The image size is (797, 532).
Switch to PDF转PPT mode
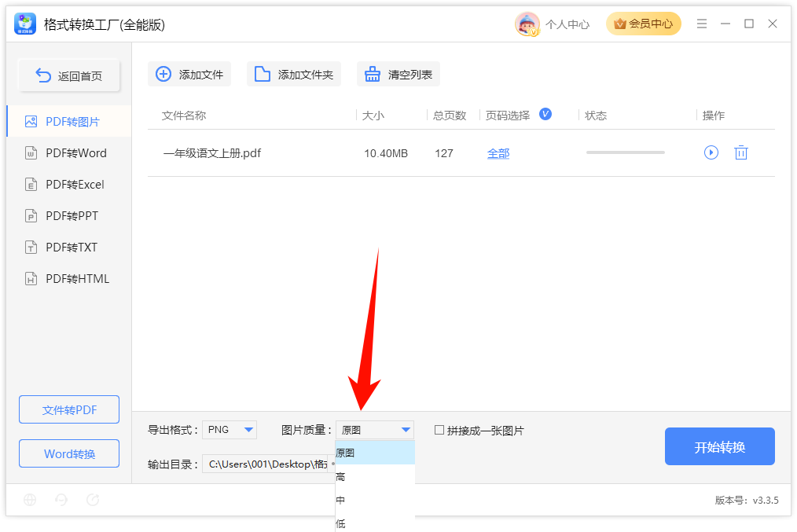tap(69, 216)
